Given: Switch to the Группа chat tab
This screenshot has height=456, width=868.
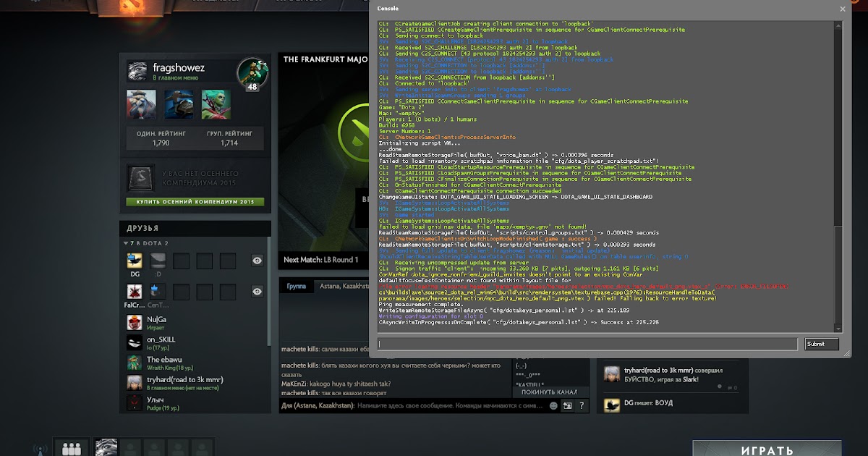Looking at the screenshot, I should point(296,287).
